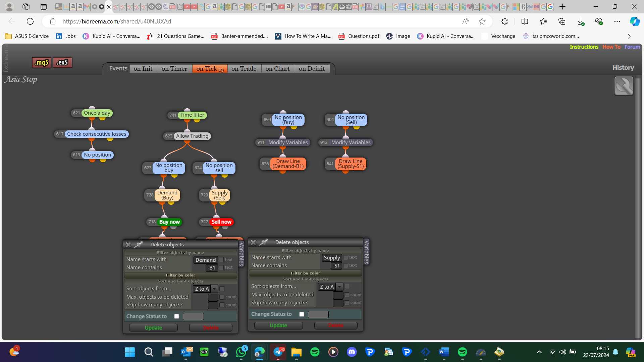
Task: Click the Max. objects field in Supply panel
Action: 338,295
